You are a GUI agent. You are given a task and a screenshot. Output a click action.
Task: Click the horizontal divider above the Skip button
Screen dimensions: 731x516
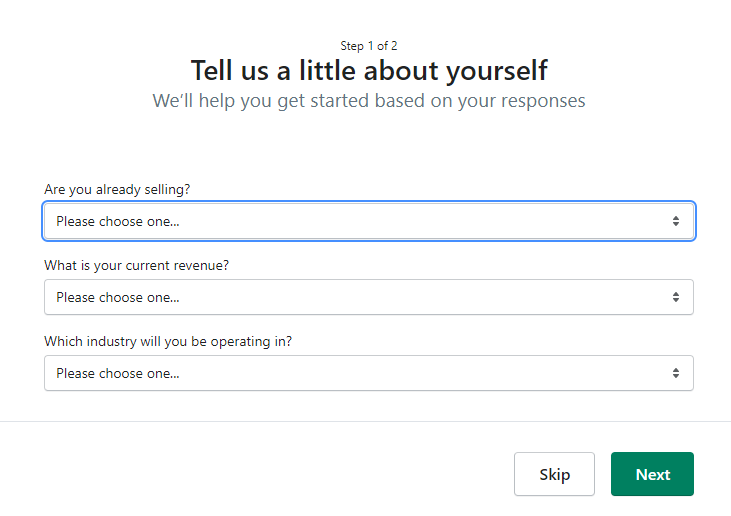(x=366, y=421)
